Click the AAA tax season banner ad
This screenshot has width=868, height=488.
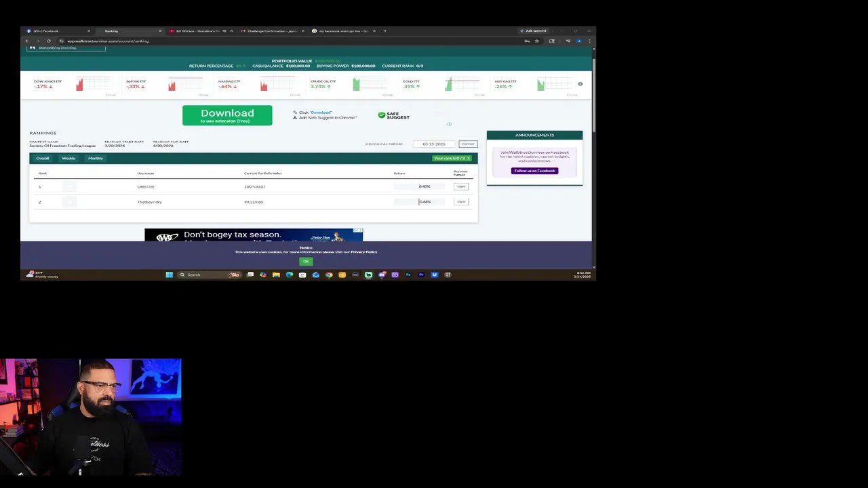(254, 235)
